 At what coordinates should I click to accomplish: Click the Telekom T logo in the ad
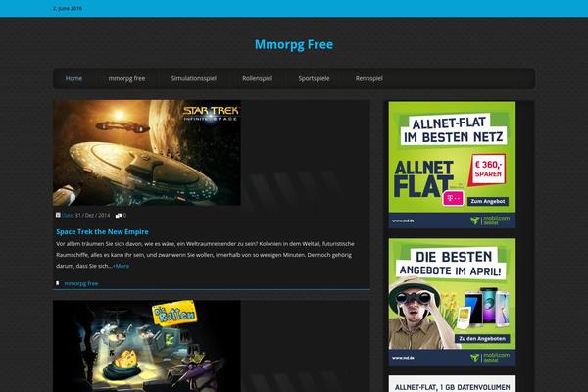454,198
